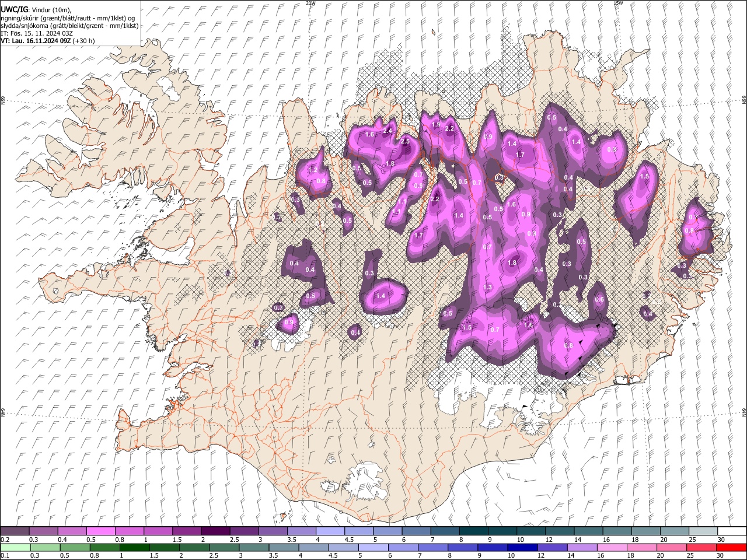Select the darkest green swatch starting at 1
747x560 pixels.
[x=134, y=547]
